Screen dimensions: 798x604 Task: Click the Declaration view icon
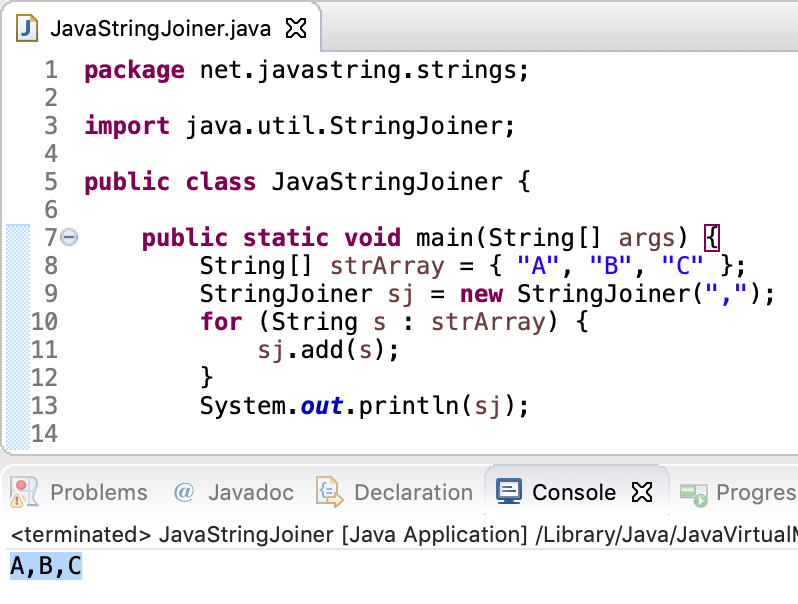(329, 492)
